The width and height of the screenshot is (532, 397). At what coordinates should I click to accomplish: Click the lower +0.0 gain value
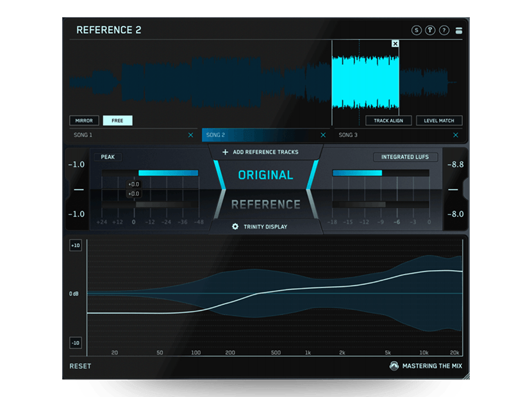133,193
